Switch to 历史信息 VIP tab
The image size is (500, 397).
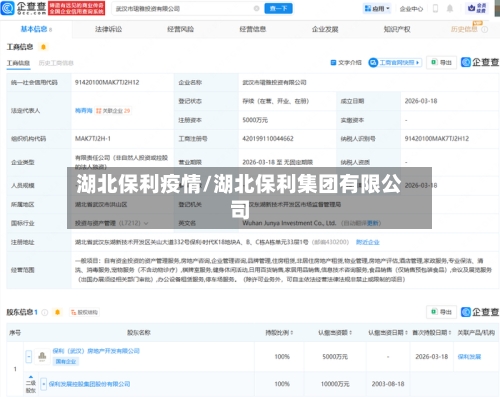pos(464,29)
